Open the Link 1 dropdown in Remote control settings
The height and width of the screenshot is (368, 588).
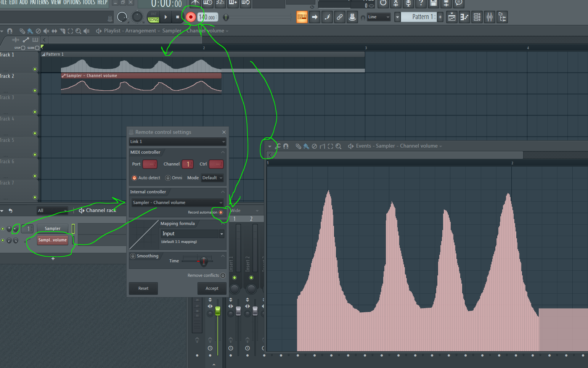[x=178, y=141]
